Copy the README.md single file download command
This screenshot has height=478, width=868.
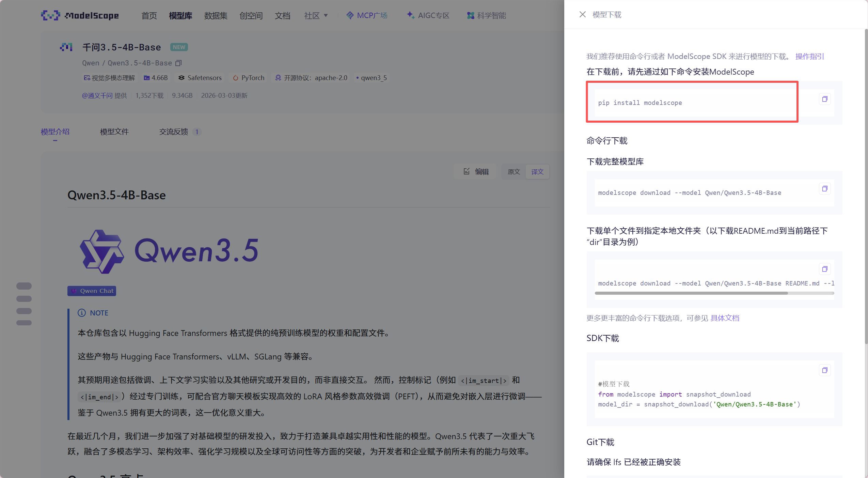(x=824, y=269)
